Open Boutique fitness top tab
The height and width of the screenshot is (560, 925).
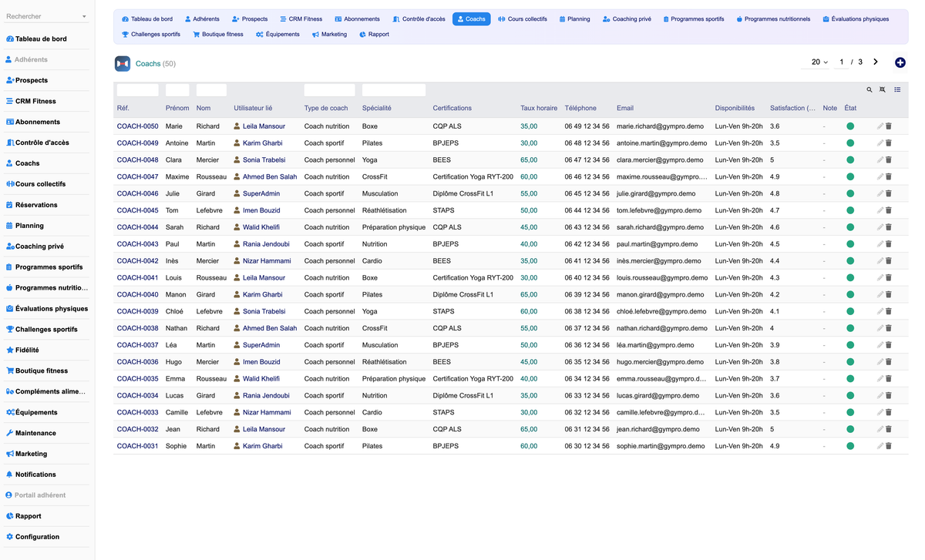[x=218, y=35]
